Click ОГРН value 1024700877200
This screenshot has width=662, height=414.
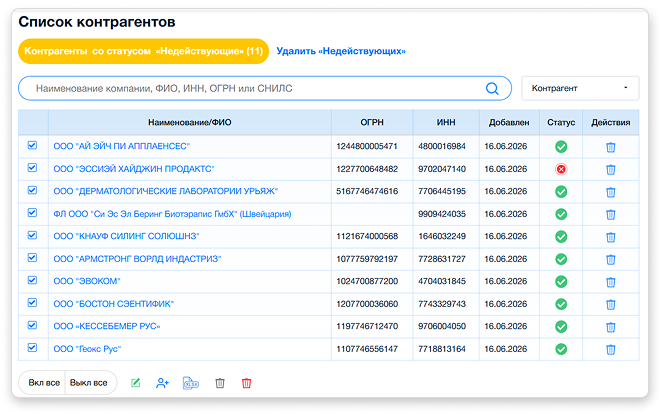(x=367, y=281)
